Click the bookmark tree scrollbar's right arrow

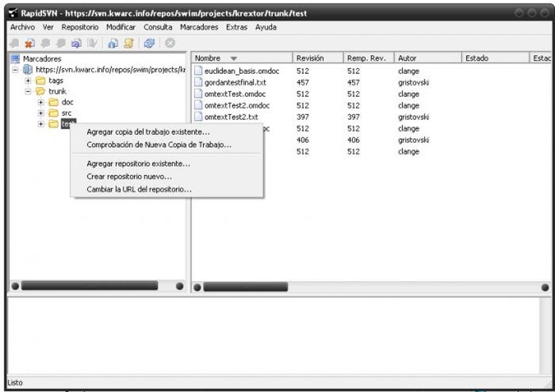point(180,286)
